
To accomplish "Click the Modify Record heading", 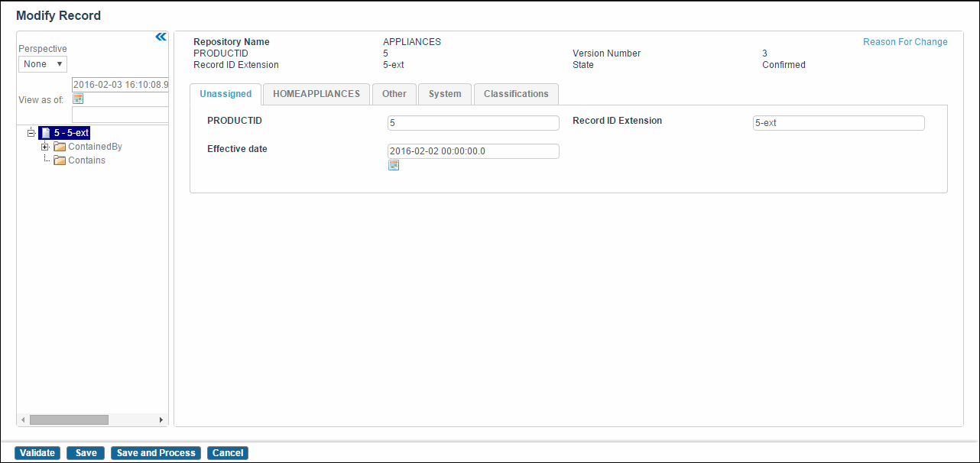I will [x=58, y=15].
